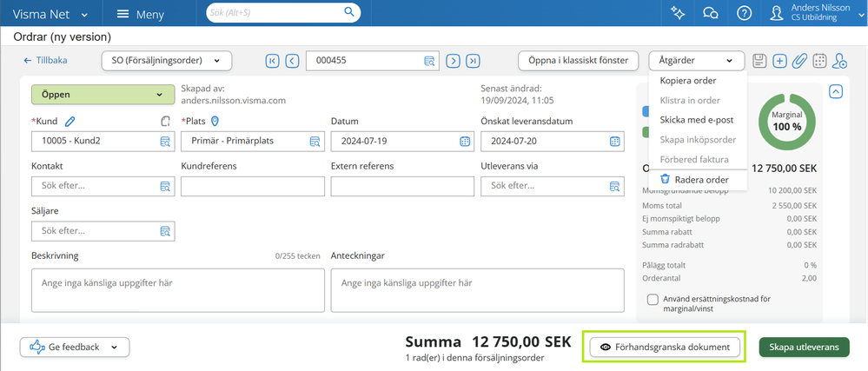Open the help question mark icon
Viewport: 868px width, 371px height.
click(744, 13)
